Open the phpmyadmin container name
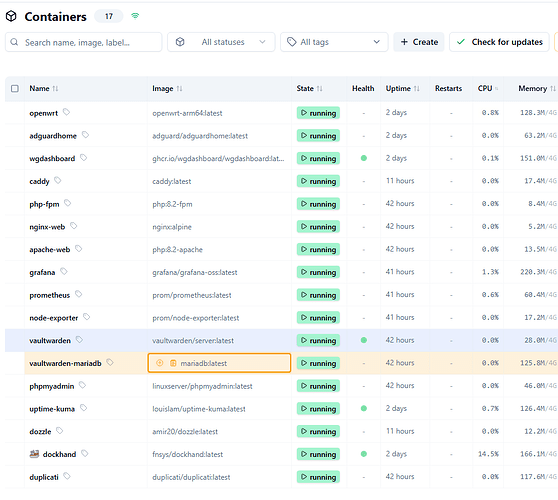 [x=52, y=386]
